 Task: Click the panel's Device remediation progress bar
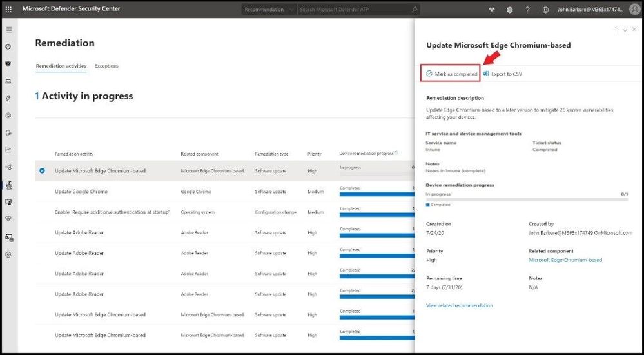pyautogui.click(x=527, y=199)
